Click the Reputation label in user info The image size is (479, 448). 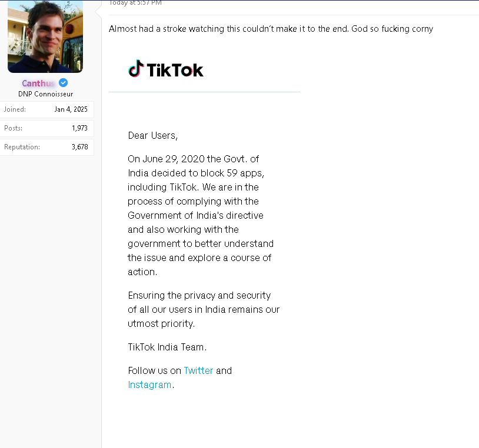pyautogui.click(x=22, y=147)
